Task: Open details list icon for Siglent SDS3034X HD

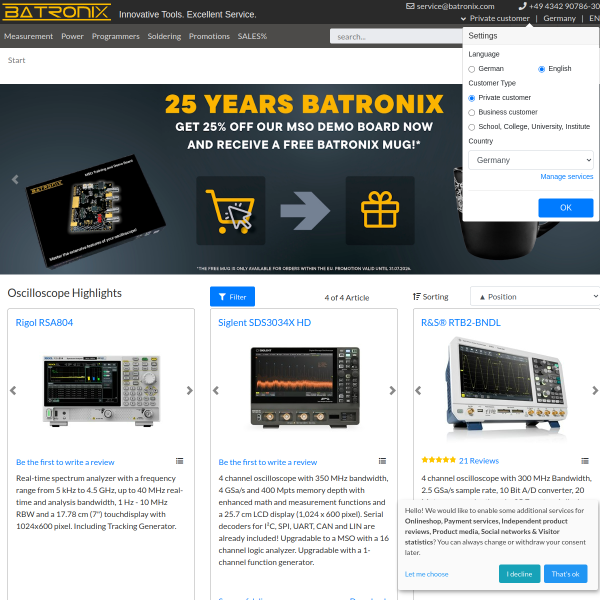Action: tap(382, 461)
